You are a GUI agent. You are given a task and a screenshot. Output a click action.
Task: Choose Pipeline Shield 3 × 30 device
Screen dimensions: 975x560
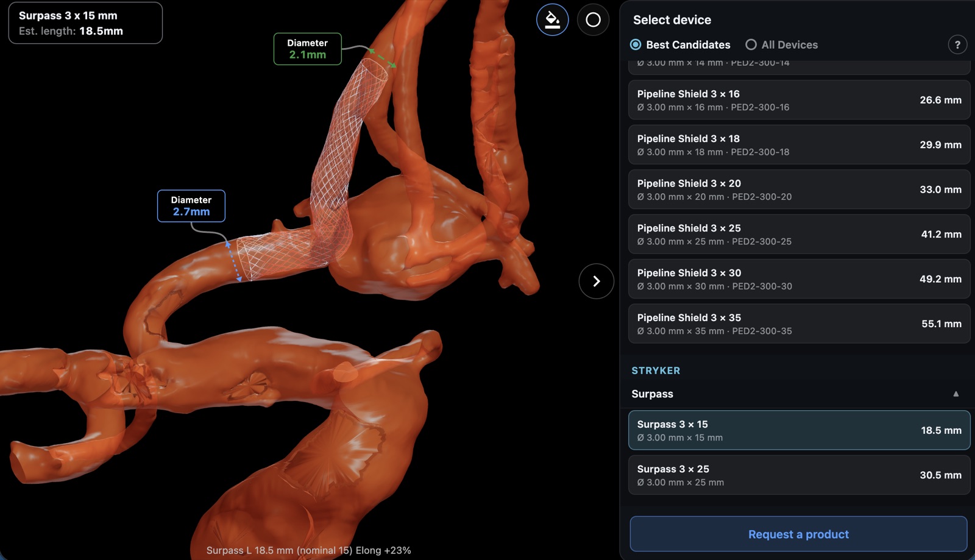(x=799, y=279)
